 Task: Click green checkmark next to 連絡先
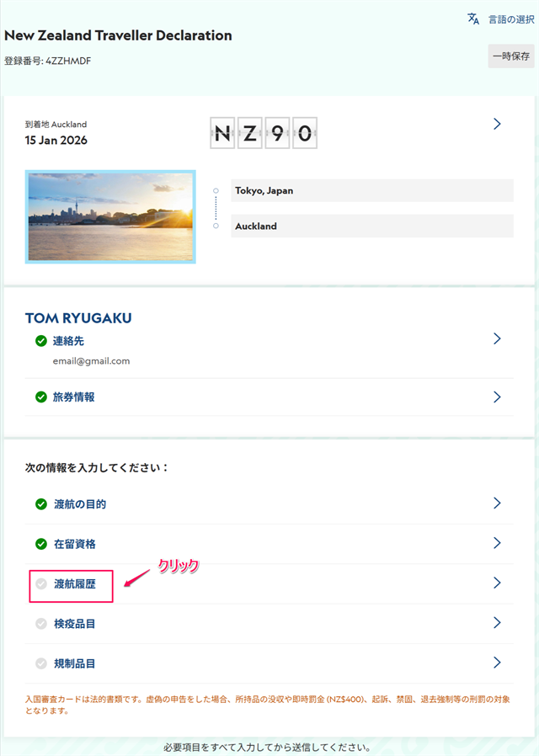[x=41, y=341]
